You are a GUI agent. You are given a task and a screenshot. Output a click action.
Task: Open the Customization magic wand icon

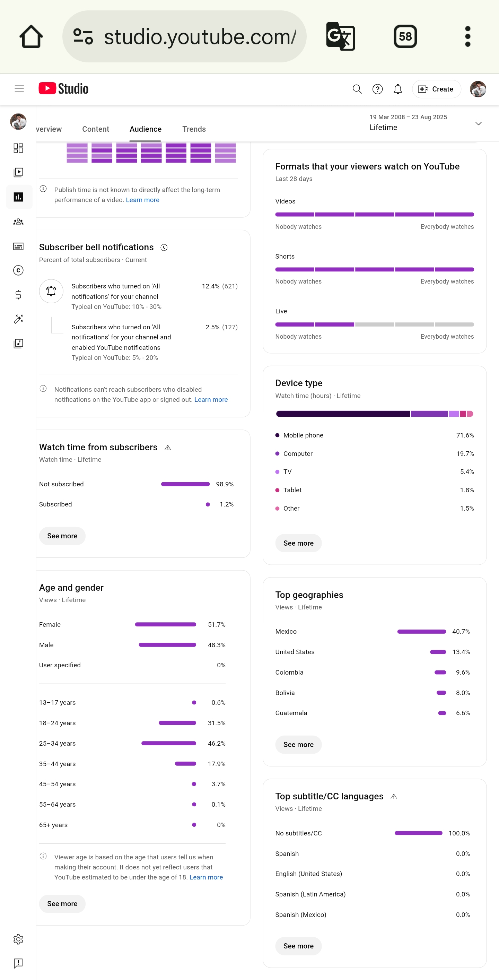18,319
